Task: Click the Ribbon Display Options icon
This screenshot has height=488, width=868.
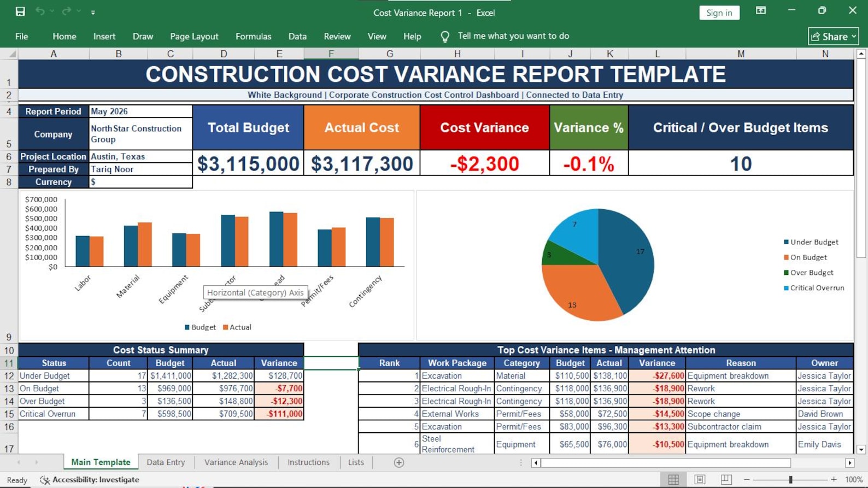Action: pos(761,11)
